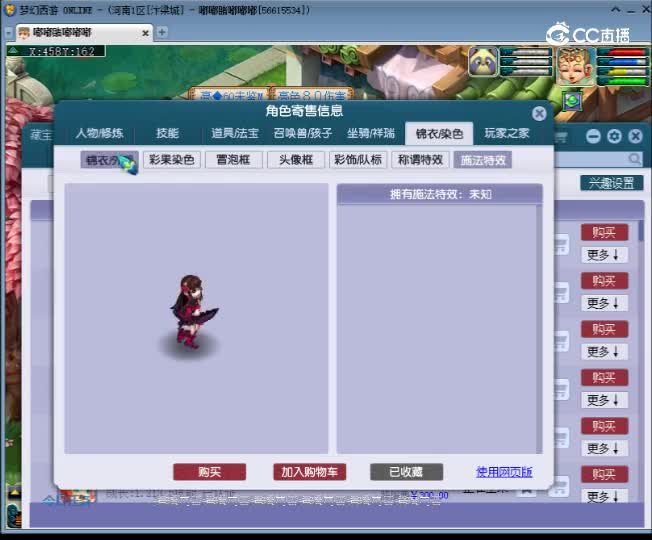Switch to the 技能 tab

[x=168, y=133]
